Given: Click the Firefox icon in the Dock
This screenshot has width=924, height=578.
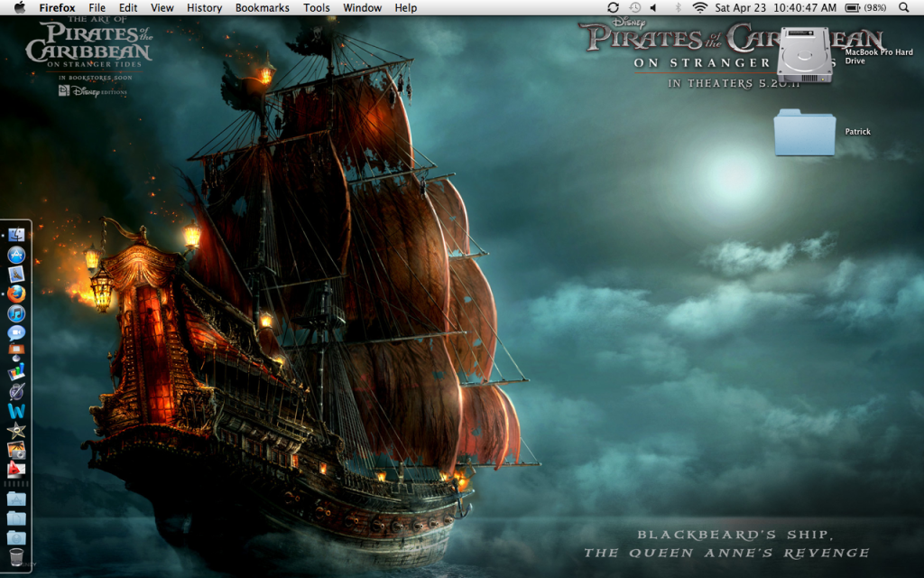Looking at the screenshot, I should 16,294.
